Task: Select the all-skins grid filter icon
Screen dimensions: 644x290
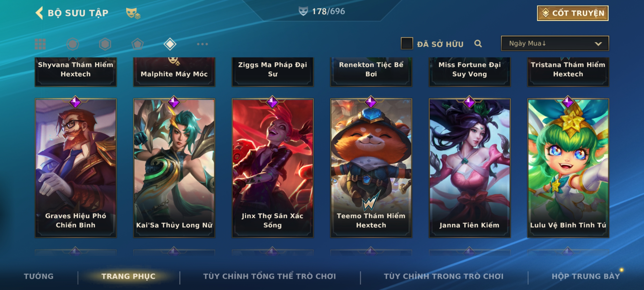Action: click(x=40, y=44)
